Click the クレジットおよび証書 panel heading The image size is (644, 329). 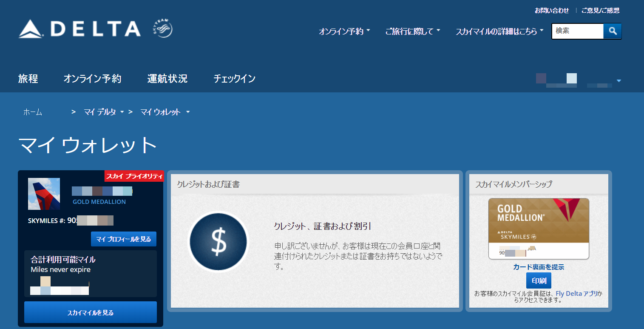point(208,184)
